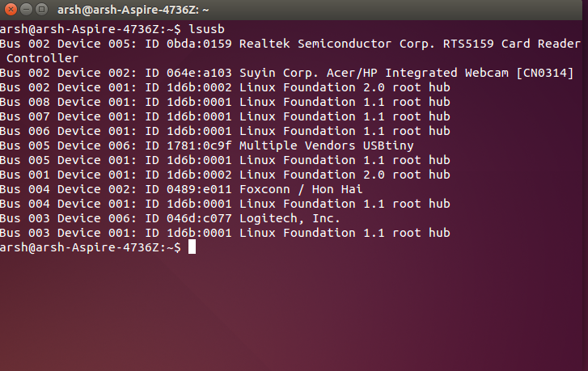Click the Bus 008 root hub line
This screenshot has width=588, height=371.
225,102
